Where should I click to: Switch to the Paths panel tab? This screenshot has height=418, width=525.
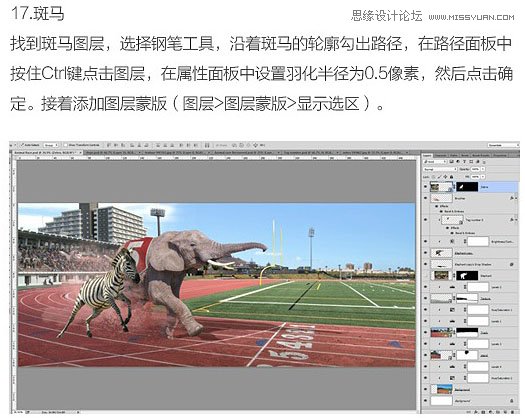coord(454,155)
